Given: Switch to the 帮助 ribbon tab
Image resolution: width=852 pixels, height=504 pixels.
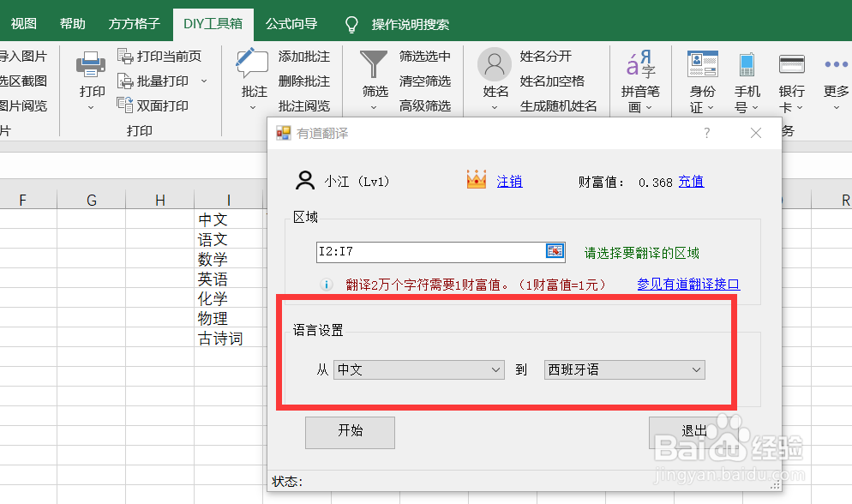Looking at the screenshot, I should [72, 24].
